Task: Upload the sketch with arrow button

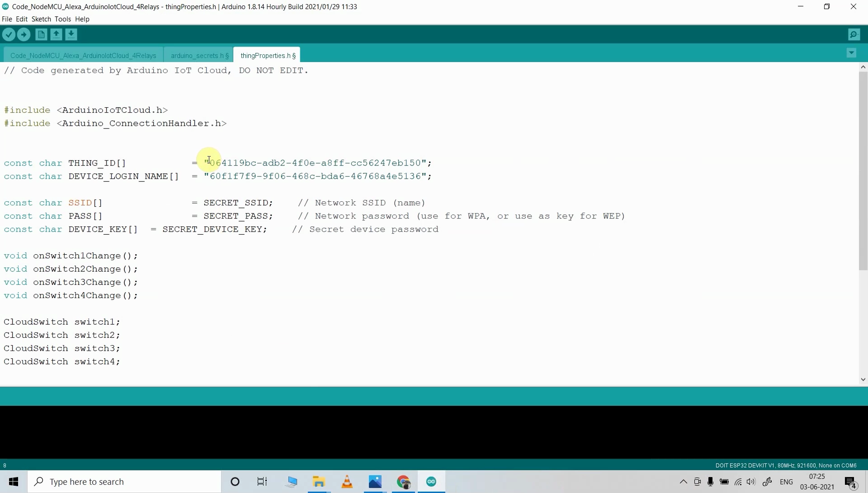Action: tap(24, 34)
